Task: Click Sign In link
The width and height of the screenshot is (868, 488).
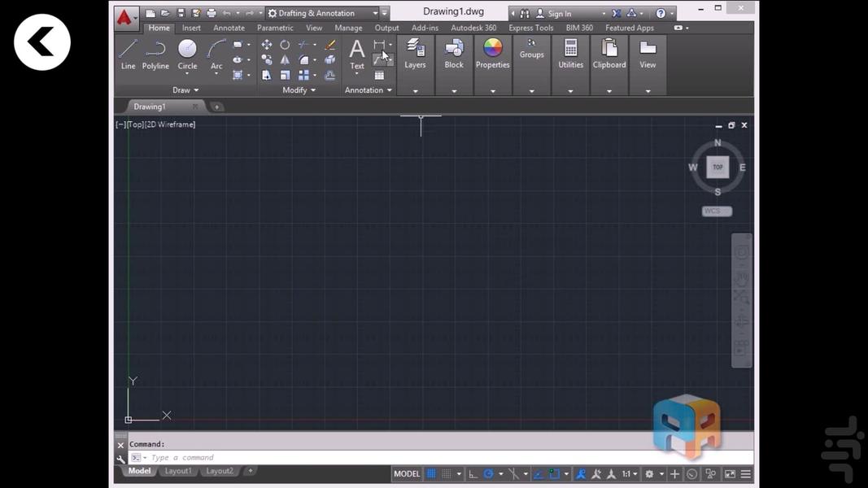Action: [x=559, y=13]
